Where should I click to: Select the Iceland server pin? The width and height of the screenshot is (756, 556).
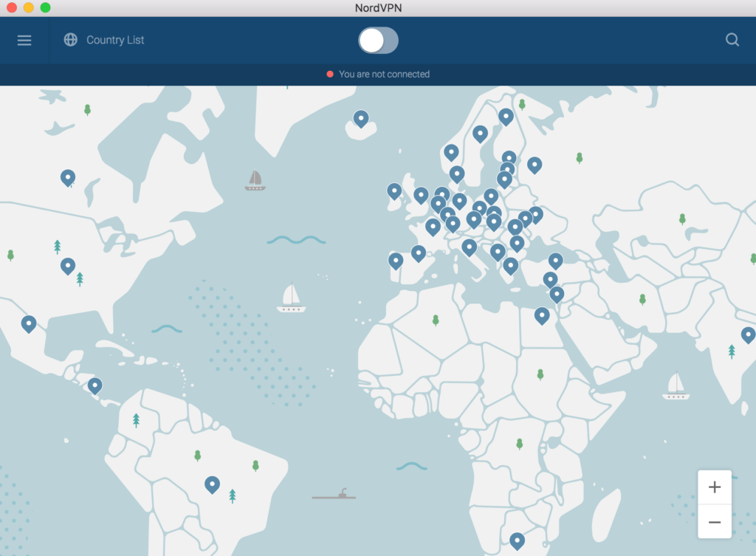click(x=361, y=119)
